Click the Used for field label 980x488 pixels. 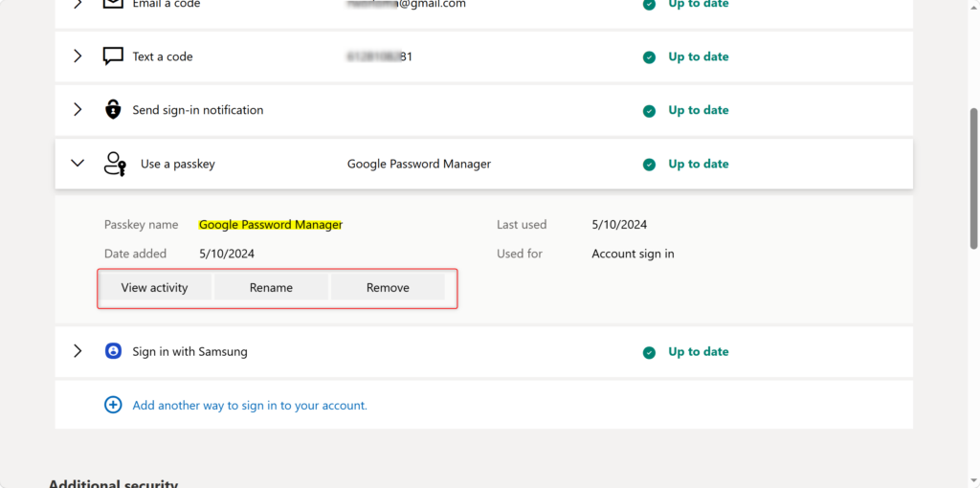point(520,254)
